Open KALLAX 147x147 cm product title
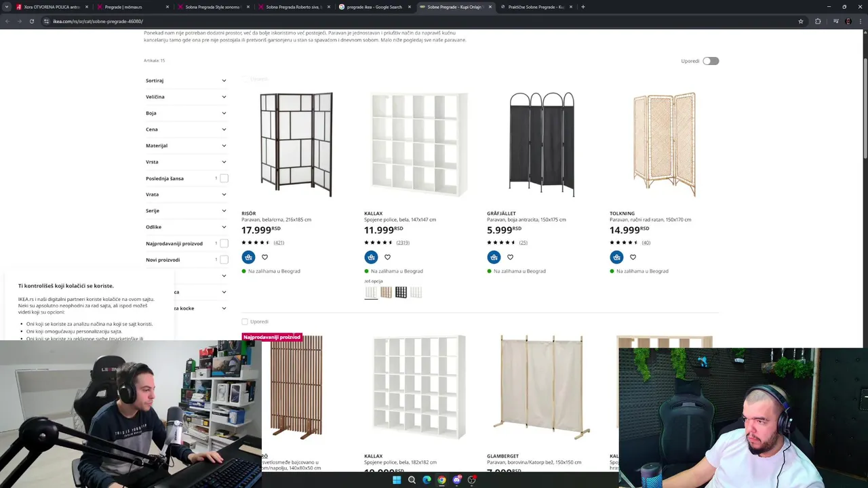This screenshot has height=488, width=868. 373,213
